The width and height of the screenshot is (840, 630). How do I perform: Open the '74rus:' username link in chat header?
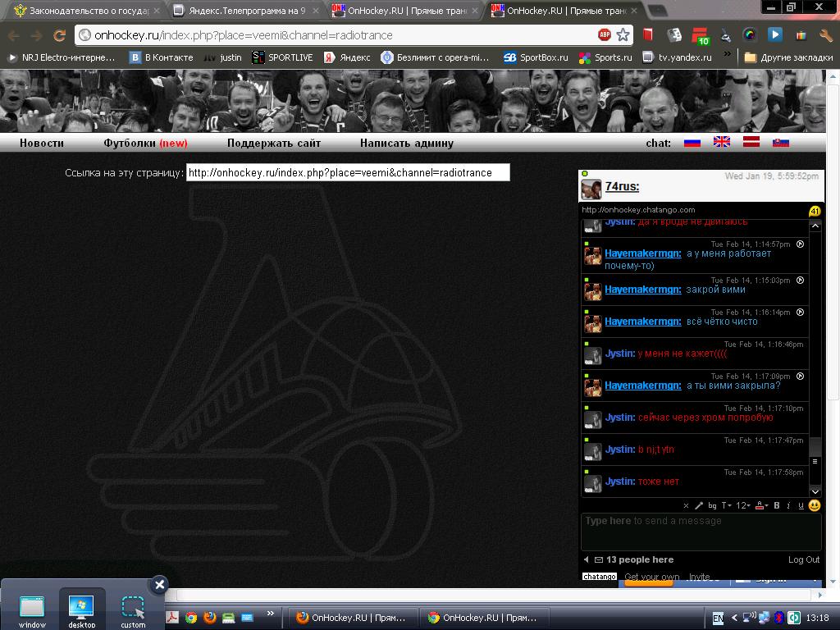pos(622,186)
